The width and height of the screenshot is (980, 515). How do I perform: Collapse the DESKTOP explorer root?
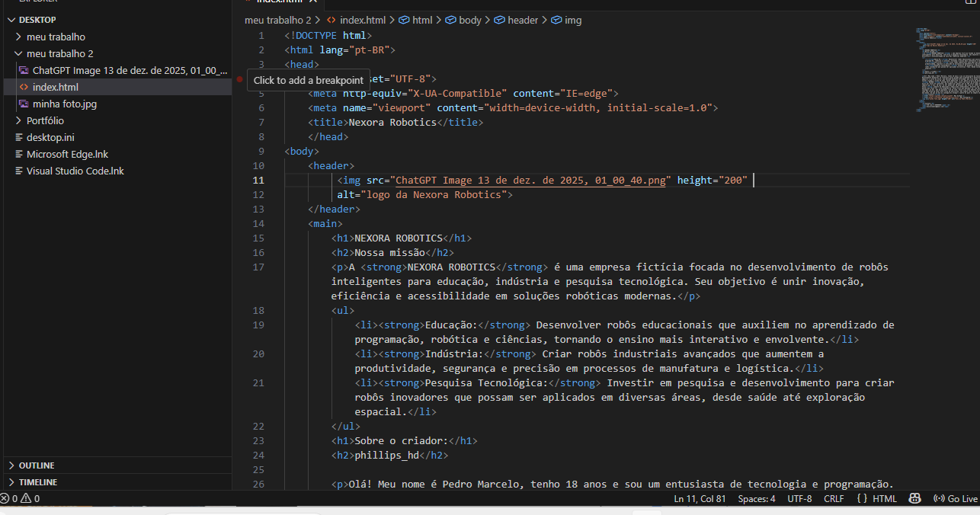(37, 20)
